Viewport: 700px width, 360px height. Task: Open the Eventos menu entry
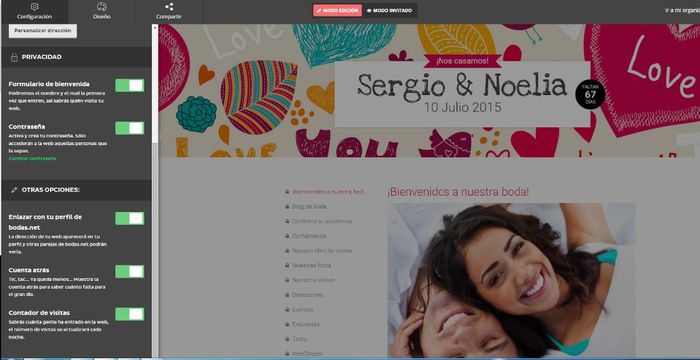(303, 310)
